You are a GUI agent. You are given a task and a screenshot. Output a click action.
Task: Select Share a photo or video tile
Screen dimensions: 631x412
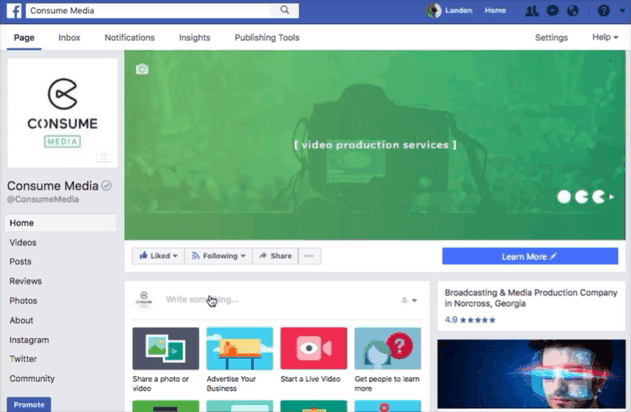pos(165,360)
